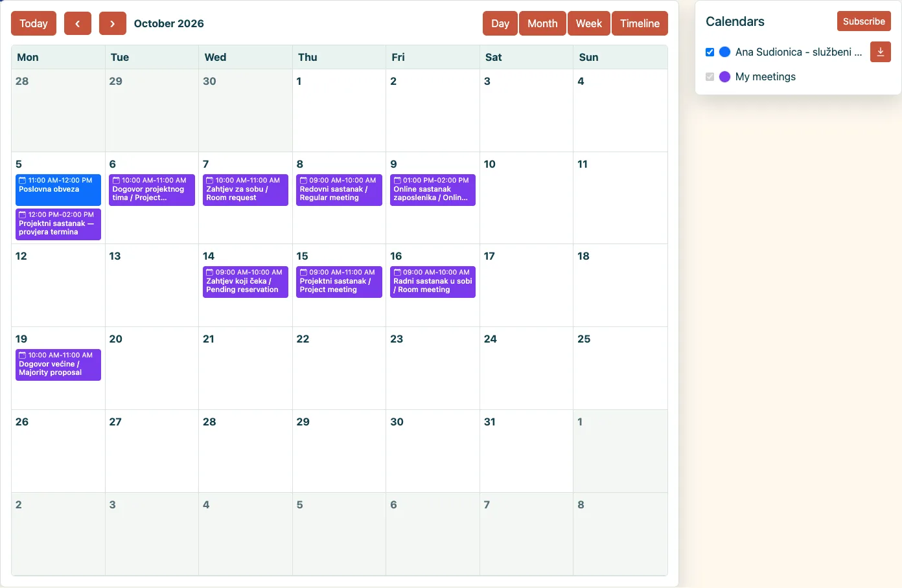This screenshot has width=902, height=588.
Task: Click day number 27 in the calendar
Action: (115, 422)
